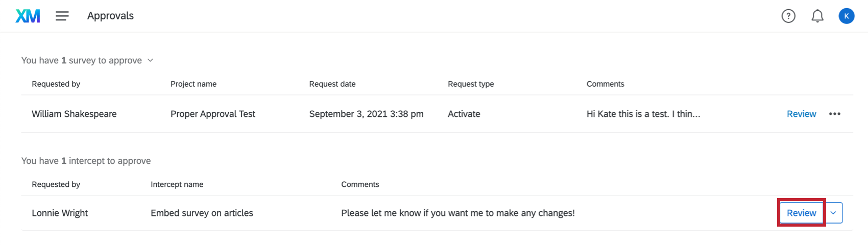Click the Request type column header
This screenshot has width=868, height=245.
tap(470, 84)
